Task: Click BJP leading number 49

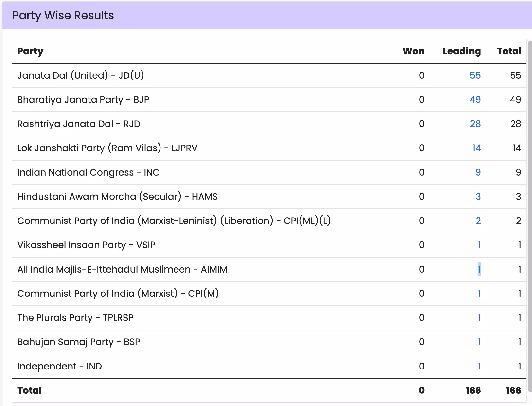Action: coord(475,100)
